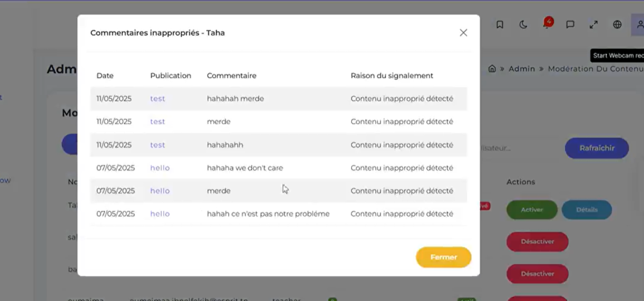Toggle fullscreen expand icon
Image resolution: width=644 pixels, height=301 pixels.
click(593, 24)
